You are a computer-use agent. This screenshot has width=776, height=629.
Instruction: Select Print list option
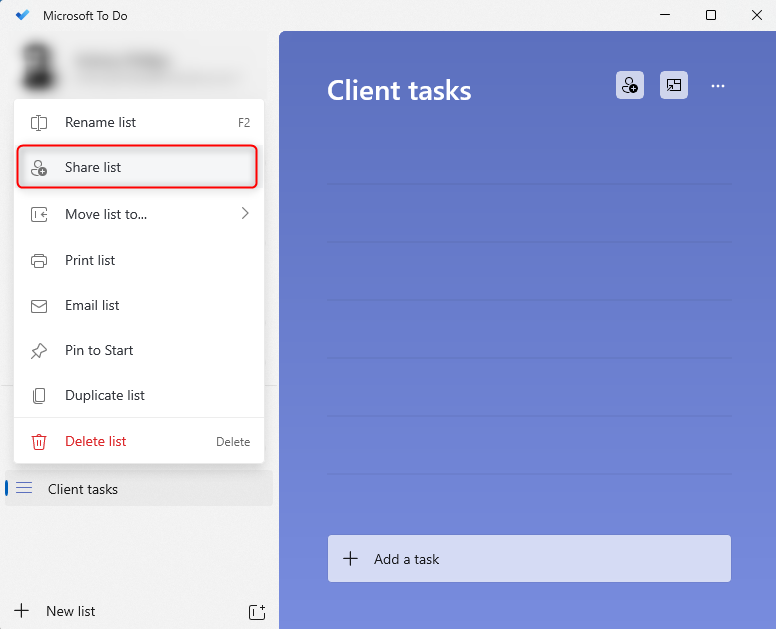pos(90,260)
